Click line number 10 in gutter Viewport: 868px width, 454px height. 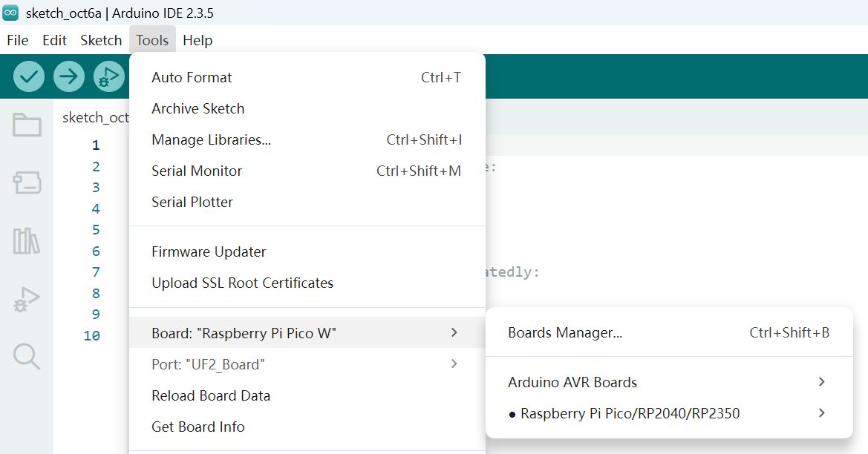click(92, 335)
